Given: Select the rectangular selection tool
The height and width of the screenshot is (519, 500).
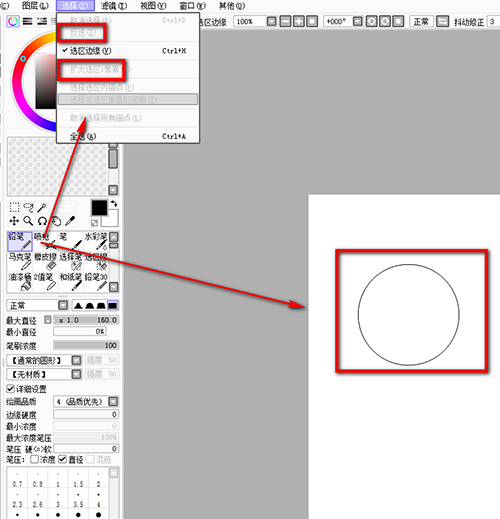Looking at the screenshot, I should 14,207.
